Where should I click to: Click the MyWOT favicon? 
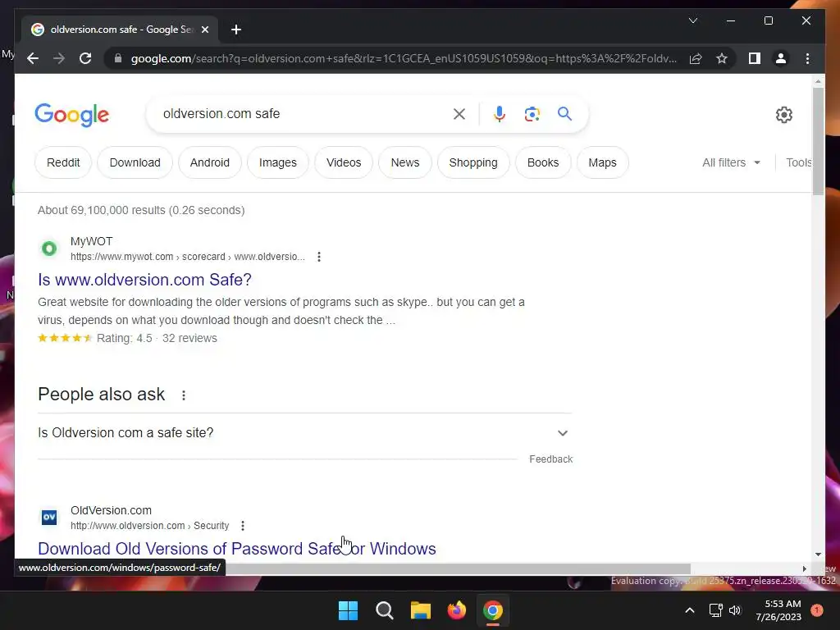(x=49, y=249)
